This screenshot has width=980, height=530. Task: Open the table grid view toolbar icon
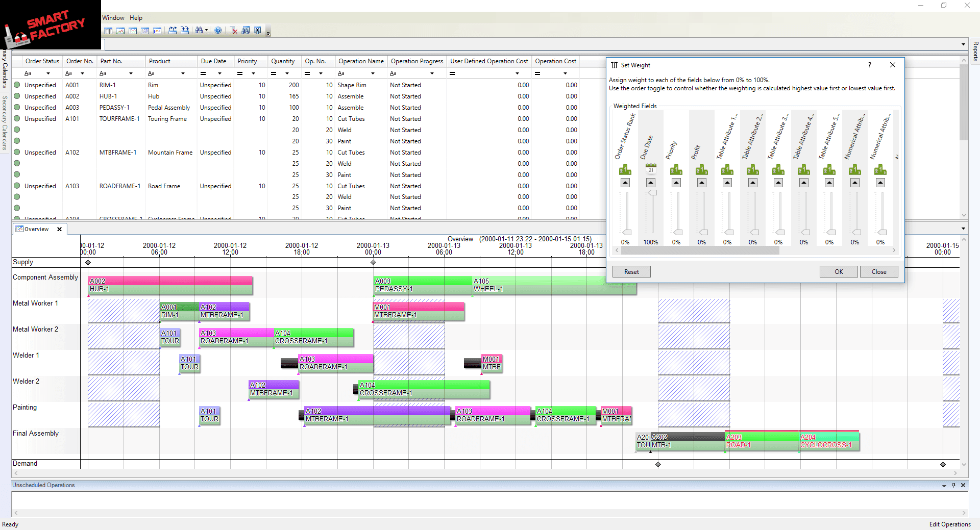pos(108,31)
